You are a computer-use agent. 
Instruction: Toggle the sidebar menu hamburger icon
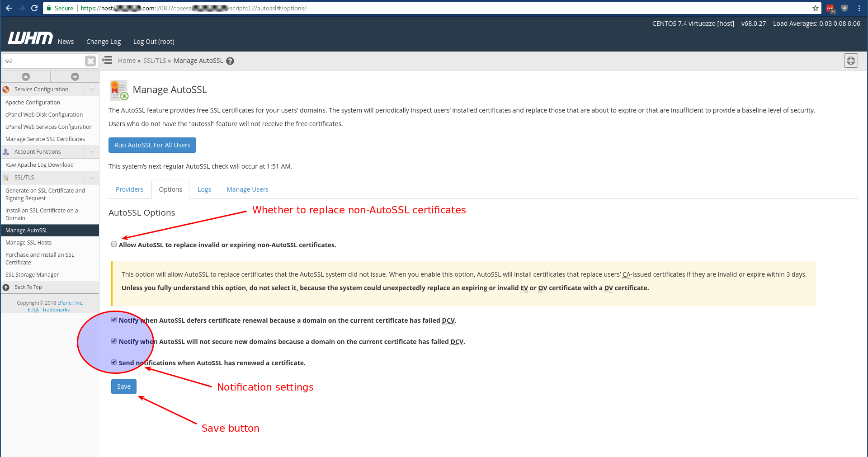coord(107,60)
